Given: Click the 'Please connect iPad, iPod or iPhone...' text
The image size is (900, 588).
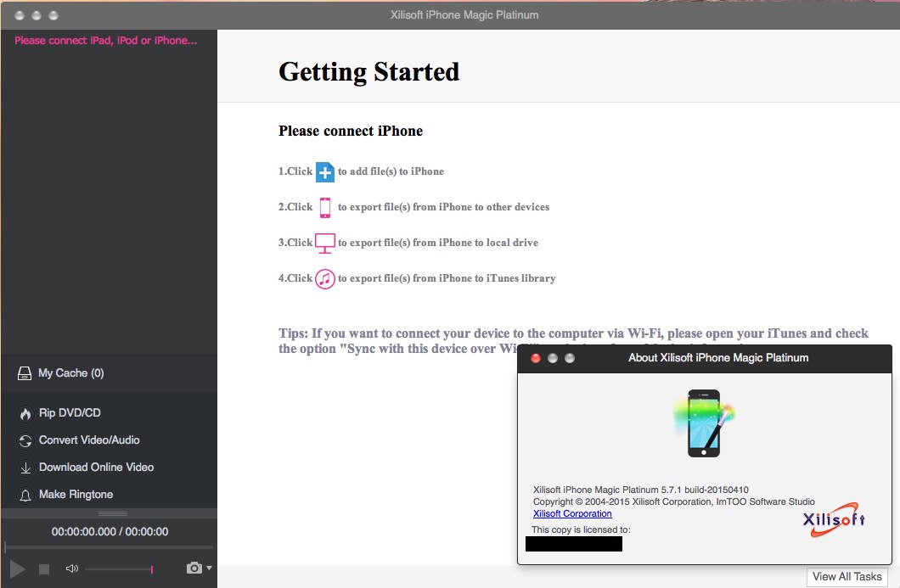Looking at the screenshot, I should pyautogui.click(x=105, y=41).
